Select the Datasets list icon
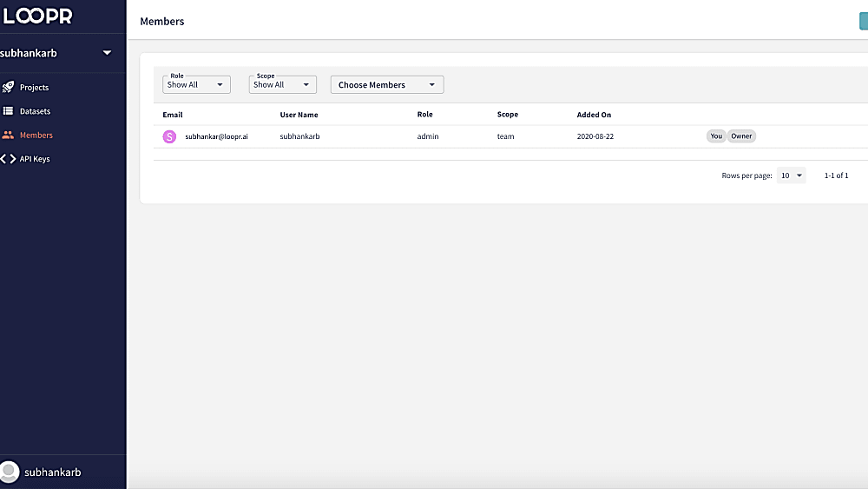 pyautogui.click(x=8, y=111)
